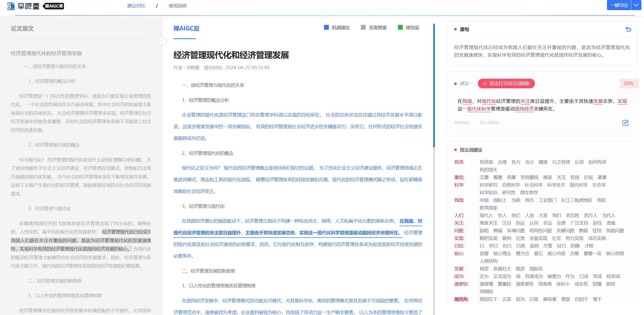644x315 pixels.
Task: Click the 双击红字同义词替换 pink button
Action: [509, 83]
